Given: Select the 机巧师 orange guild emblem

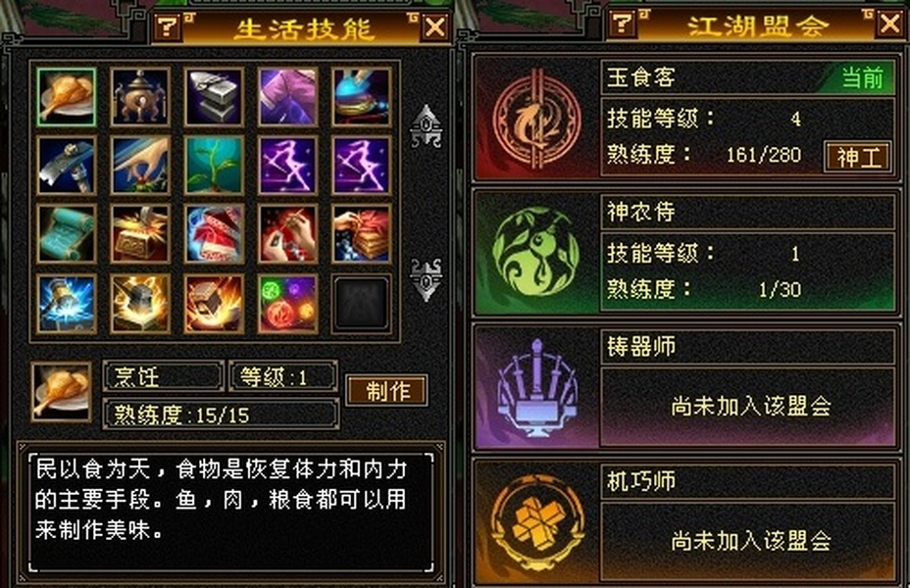Looking at the screenshot, I should (536, 520).
